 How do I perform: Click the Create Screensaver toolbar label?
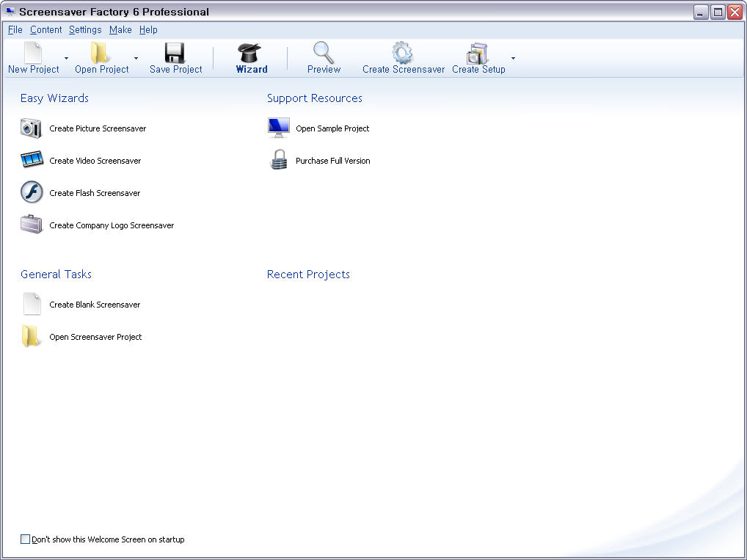[404, 69]
